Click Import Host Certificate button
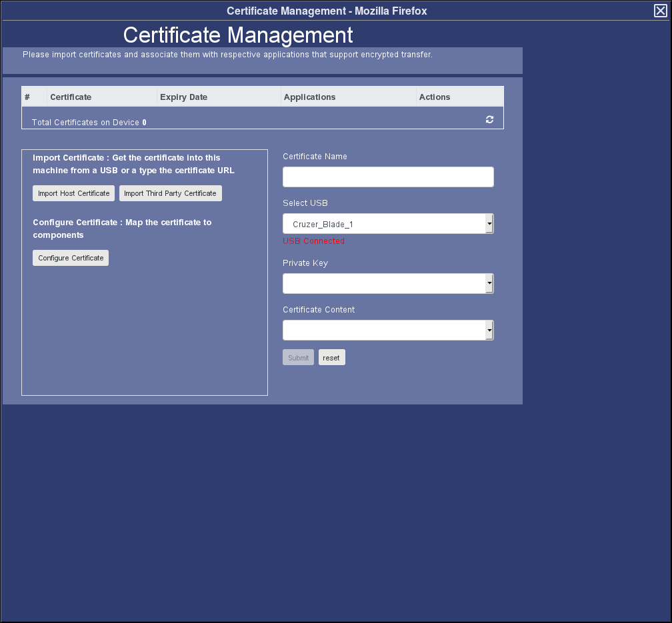This screenshot has width=672, height=623. [73, 193]
